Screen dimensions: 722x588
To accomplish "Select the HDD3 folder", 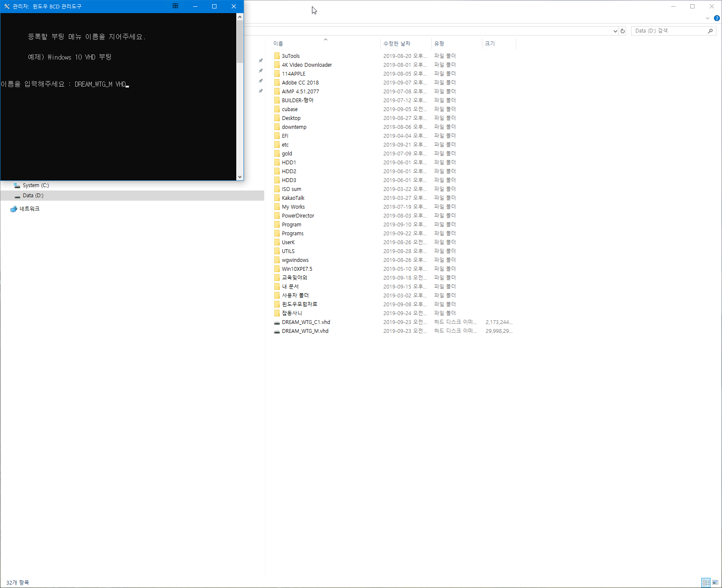I will (289, 180).
